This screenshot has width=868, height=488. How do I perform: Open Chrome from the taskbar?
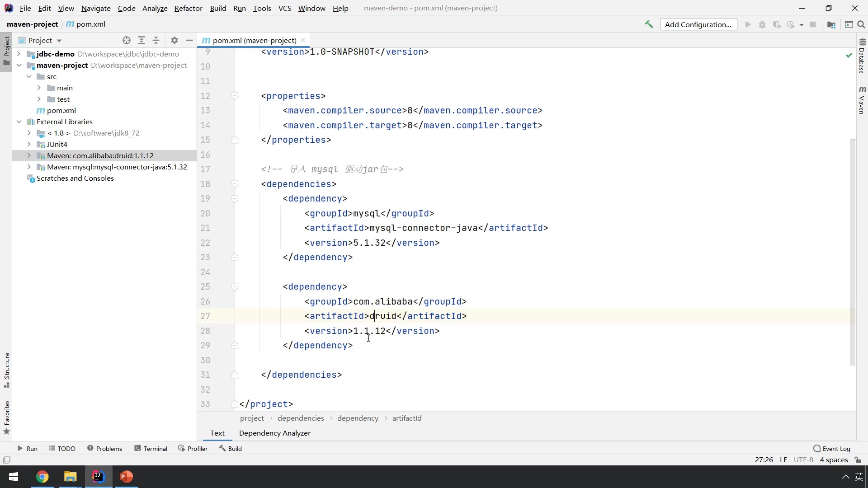[42, 477]
